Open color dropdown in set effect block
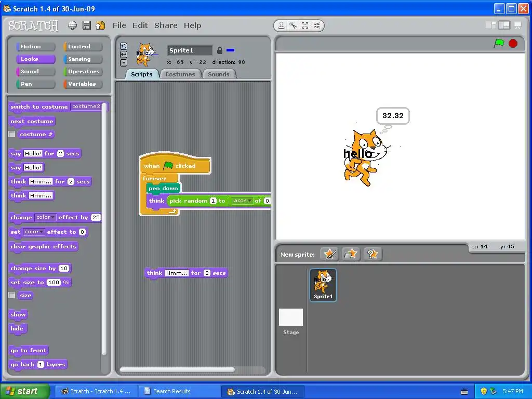Viewport: 532px width, 399px height. (x=34, y=232)
